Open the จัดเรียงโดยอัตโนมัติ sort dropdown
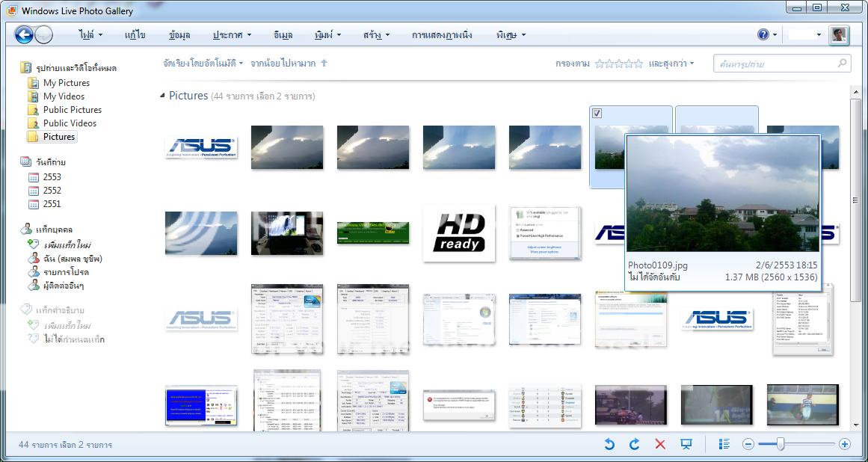The height and width of the screenshot is (462, 868). point(203,64)
